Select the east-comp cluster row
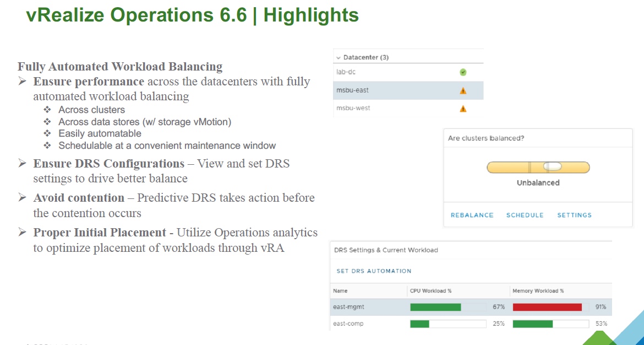 (x=348, y=324)
